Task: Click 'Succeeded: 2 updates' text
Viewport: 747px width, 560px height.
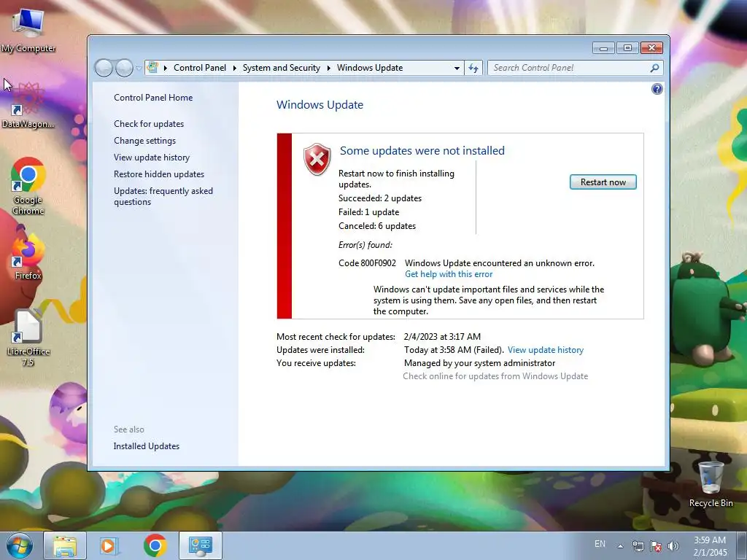Action: [x=379, y=198]
